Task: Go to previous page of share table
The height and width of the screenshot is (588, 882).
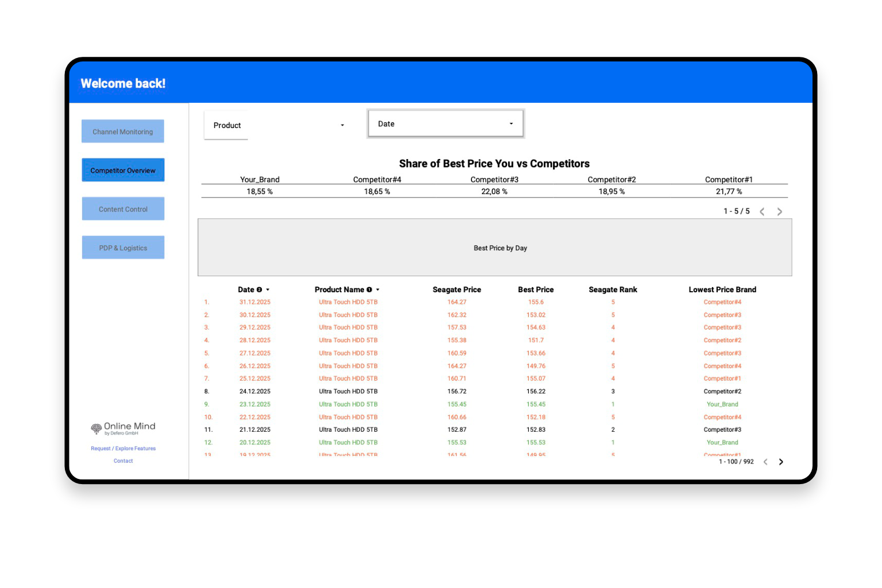Action: coord(762,211)
